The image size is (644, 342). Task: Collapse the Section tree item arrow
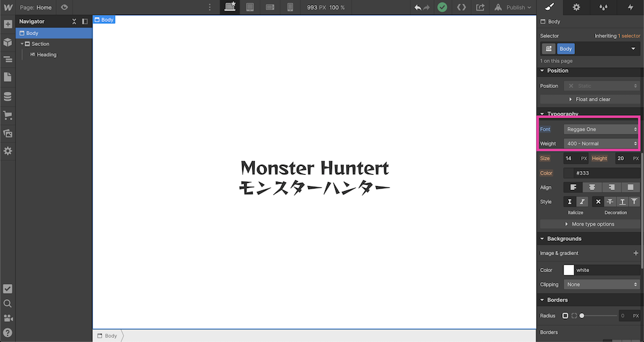[22, 44]
